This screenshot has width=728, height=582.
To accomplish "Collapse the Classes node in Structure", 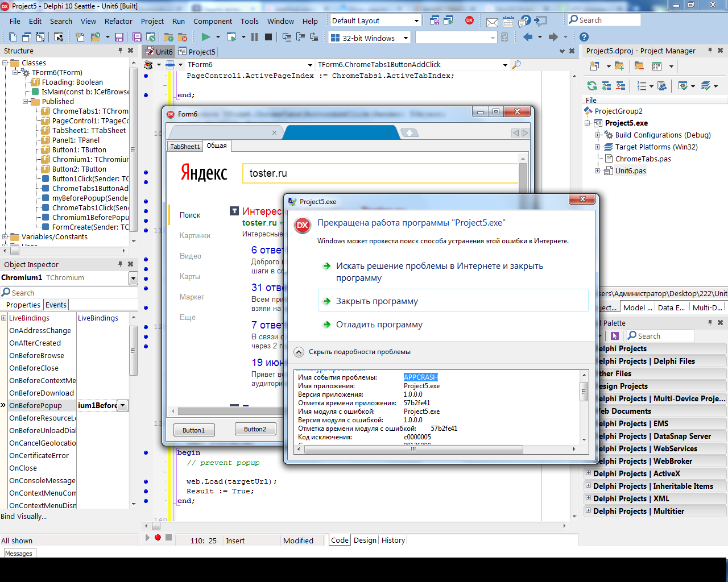I will [5, 63].
